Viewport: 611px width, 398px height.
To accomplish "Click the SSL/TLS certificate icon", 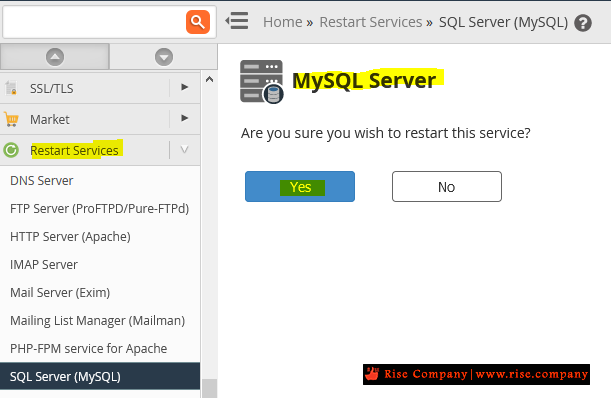I will pos(11,88).
